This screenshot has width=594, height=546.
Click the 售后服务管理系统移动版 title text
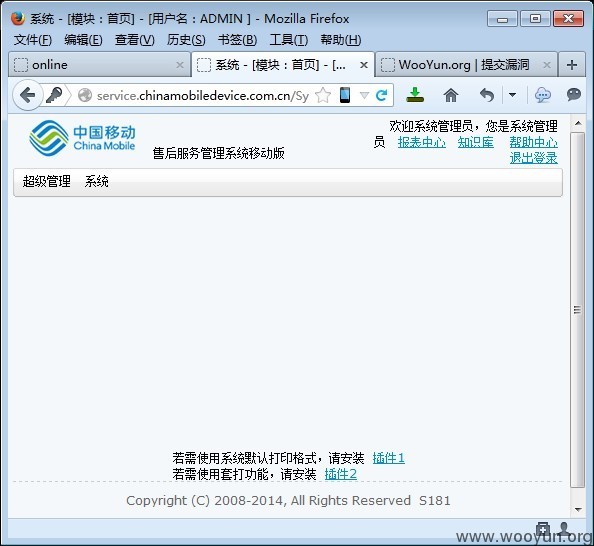point(219,153)
